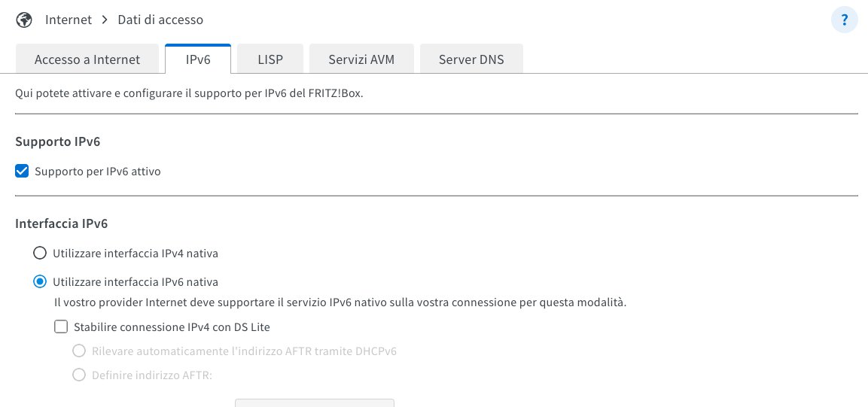
Task: Switch to the 'Servizi AVM' tab
Action: coord(361,59)
